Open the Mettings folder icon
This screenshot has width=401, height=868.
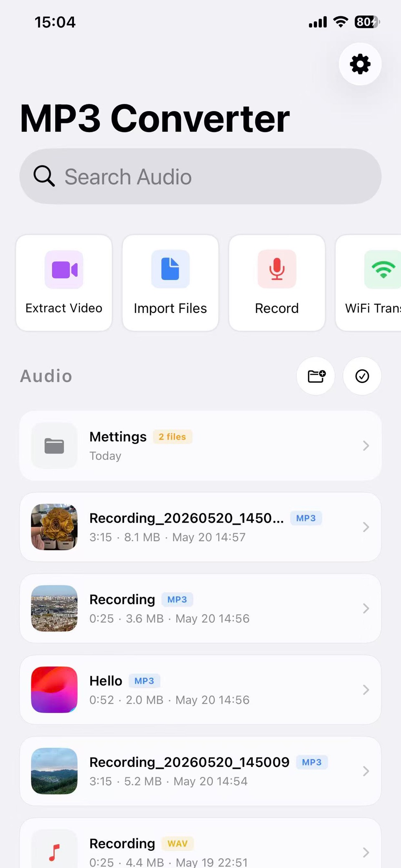pos(54,446)
